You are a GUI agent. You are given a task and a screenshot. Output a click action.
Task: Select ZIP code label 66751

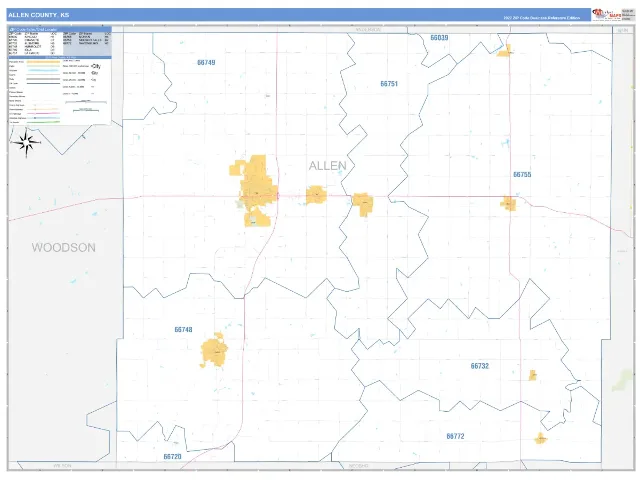389,84
